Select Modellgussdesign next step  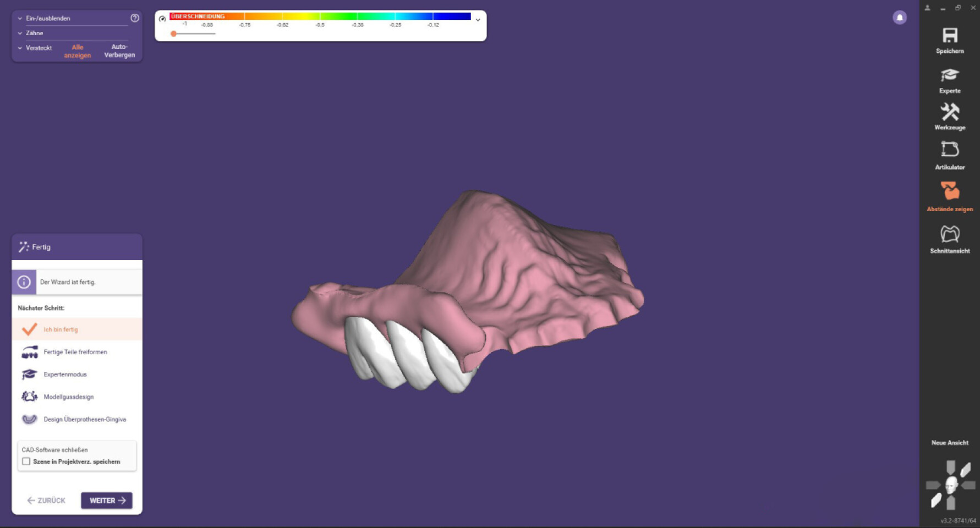tap(69, 397)
